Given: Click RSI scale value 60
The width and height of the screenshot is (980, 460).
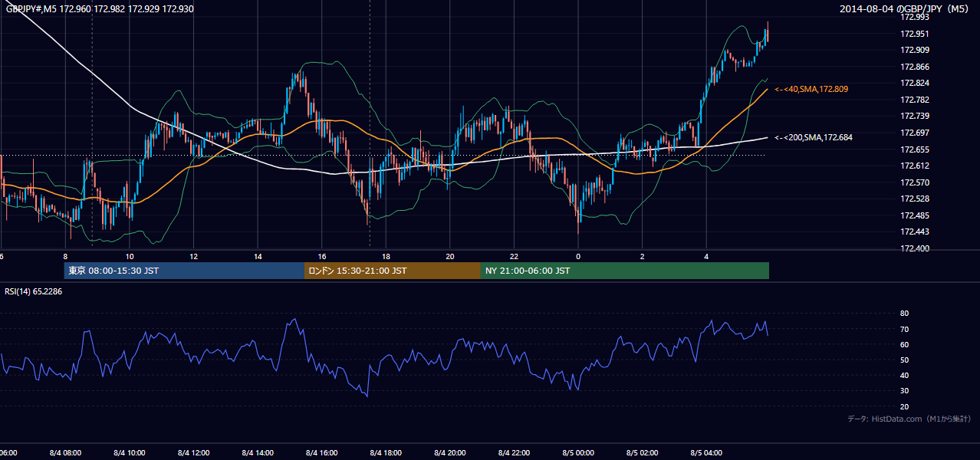Looking at the screenshot, I should point(904,344).
